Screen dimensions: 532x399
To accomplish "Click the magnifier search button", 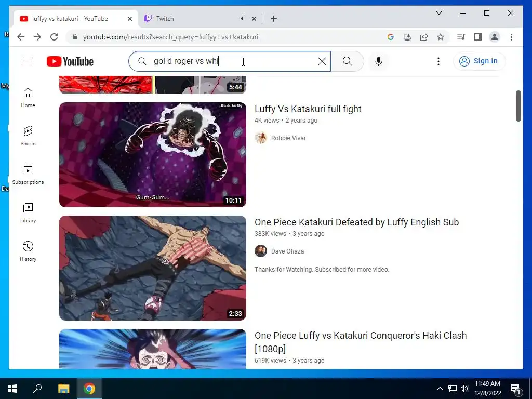I will [348, 61].
